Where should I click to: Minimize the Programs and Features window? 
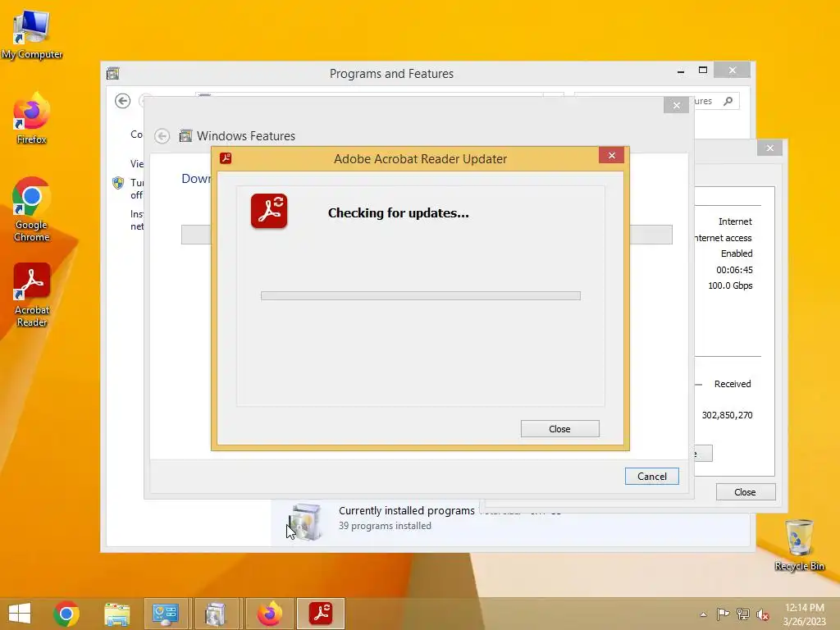click(680, 71)
